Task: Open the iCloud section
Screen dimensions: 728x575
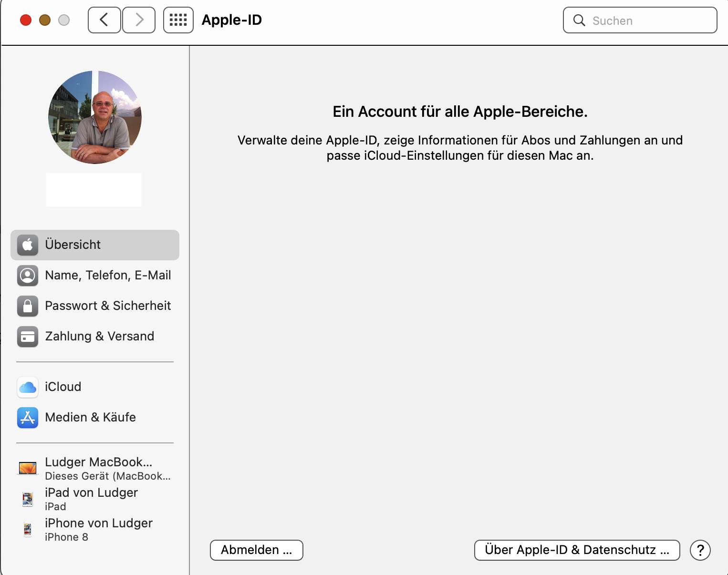Action: (x=95, y=387)
